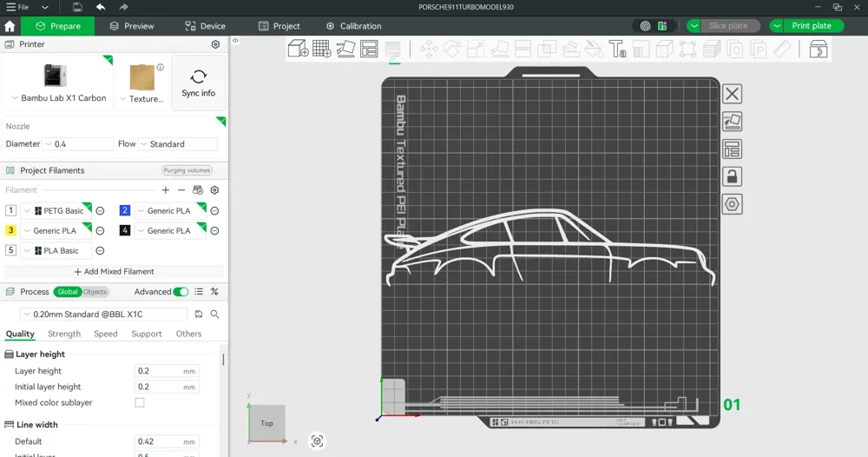Select the Supports painting tool

tap(571, 49)
